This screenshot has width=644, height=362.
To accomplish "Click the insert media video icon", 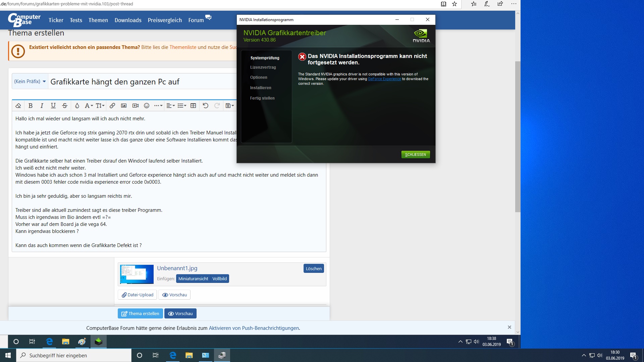I will click(x=136, y=106).
